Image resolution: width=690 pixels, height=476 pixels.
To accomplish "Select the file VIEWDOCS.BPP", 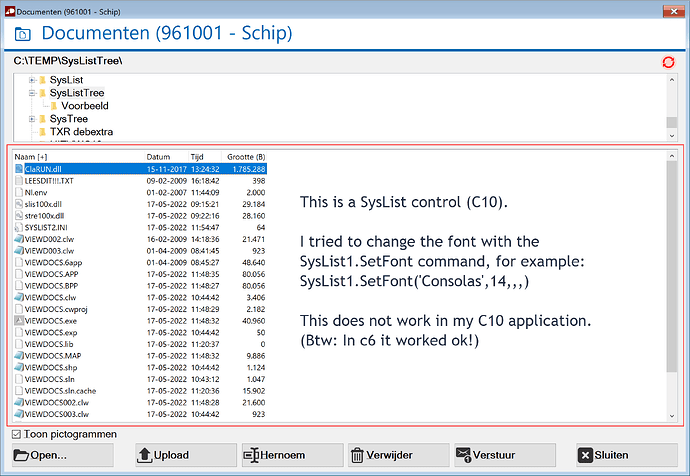I will [x=51, y=286].
